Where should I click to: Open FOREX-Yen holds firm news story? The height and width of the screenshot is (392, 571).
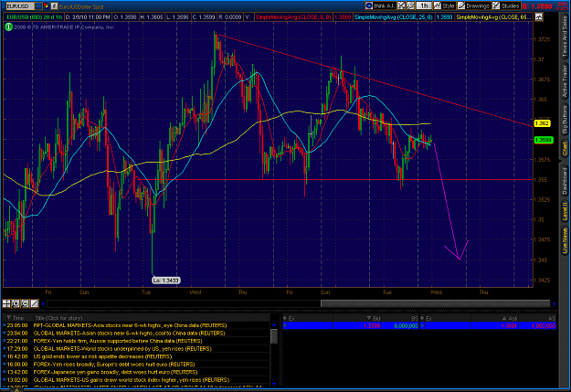point(118,341)
